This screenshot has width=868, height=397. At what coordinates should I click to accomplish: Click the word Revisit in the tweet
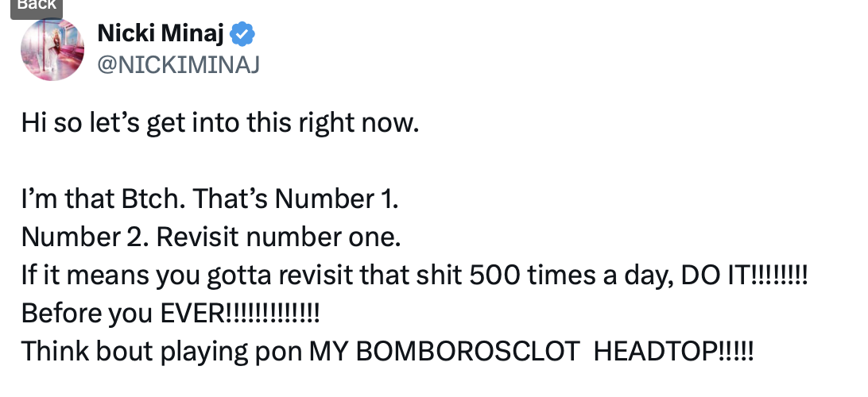point(198,237)
